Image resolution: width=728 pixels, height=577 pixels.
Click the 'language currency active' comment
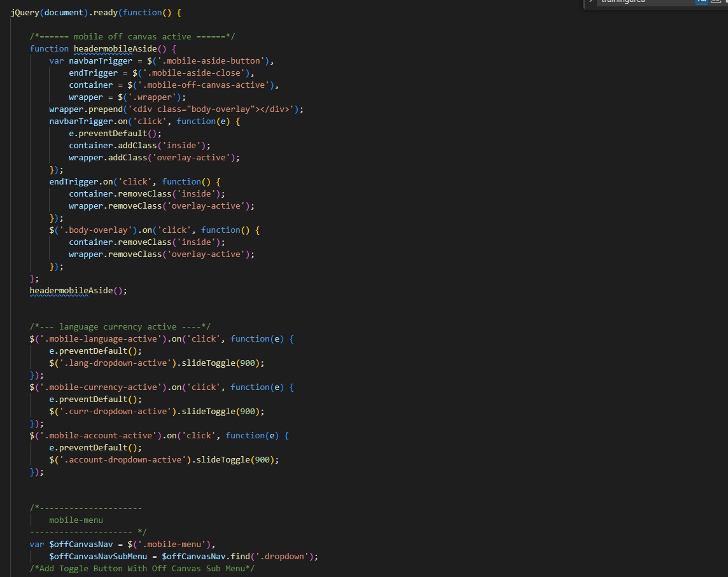[120, 327]
